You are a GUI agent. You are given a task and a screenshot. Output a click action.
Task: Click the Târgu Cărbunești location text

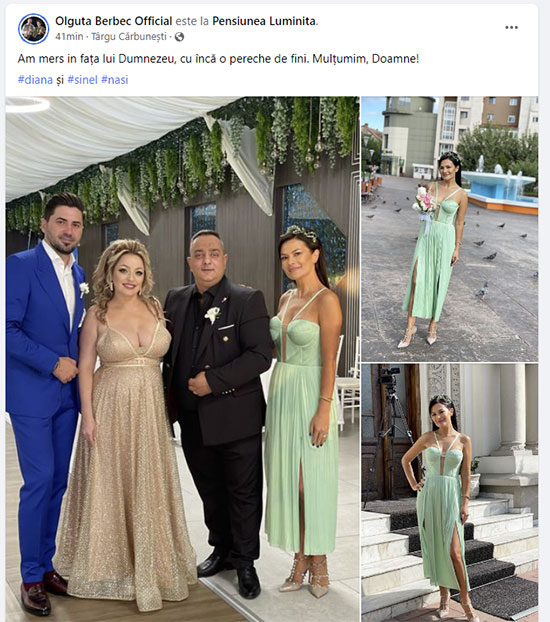(129, 37)
